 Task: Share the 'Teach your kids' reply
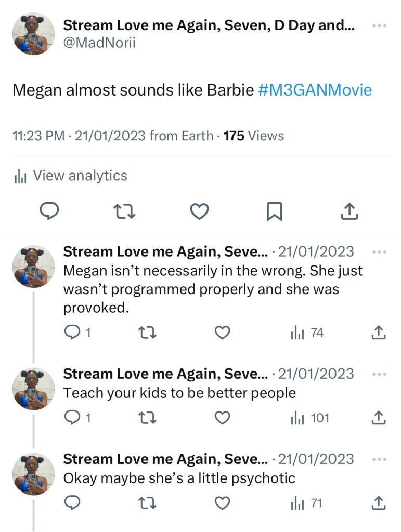click(379, 418)
